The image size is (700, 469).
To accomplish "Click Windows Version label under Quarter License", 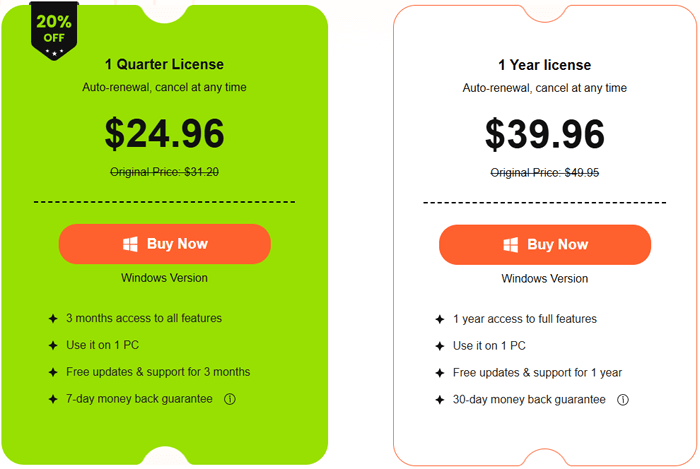I will [164, 278].
